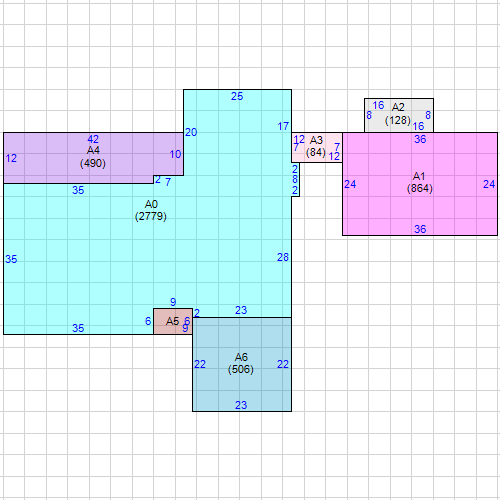Select the A3 area name label
Screen dimensions: 500x500
click(316, 140)
